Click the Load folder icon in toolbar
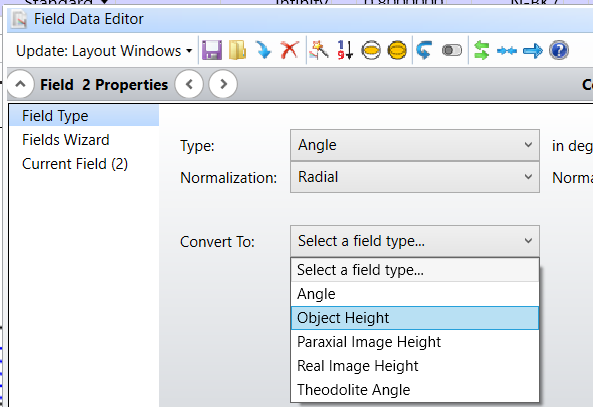 pyautogui.click(x=238, y=50)
